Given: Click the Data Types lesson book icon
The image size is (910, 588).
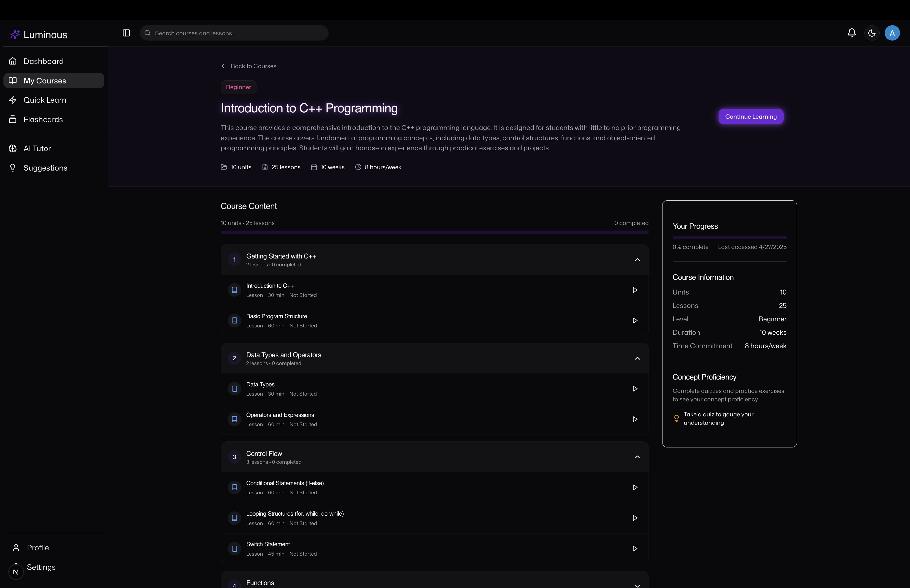Looking at the screenshot, I should click(234, 389).
